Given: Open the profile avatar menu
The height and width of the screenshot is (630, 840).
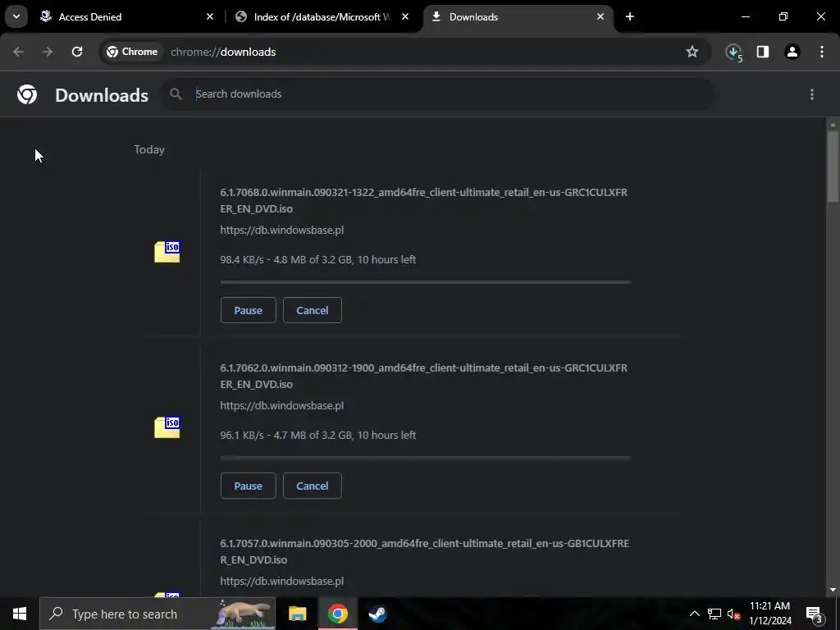Looking at the screenshot, I should 792,52.
